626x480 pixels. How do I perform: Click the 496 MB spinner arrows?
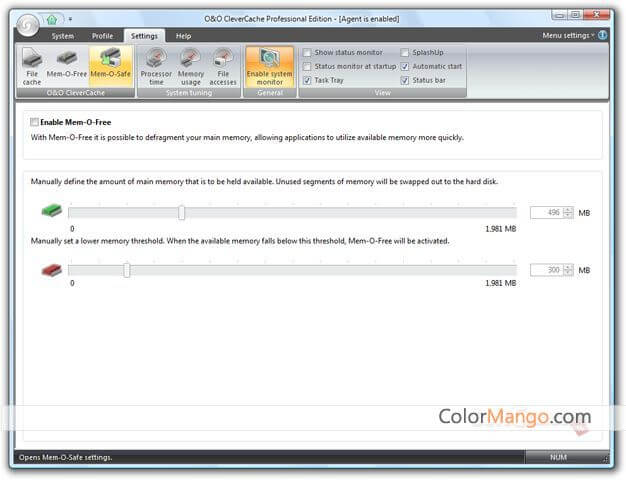[568, 212]
